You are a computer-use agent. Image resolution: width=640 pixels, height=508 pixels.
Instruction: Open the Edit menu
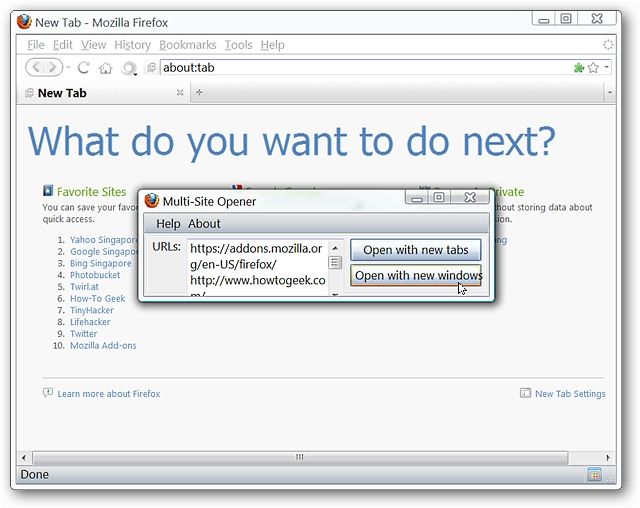pyautogui.click(x=62, y=44)
